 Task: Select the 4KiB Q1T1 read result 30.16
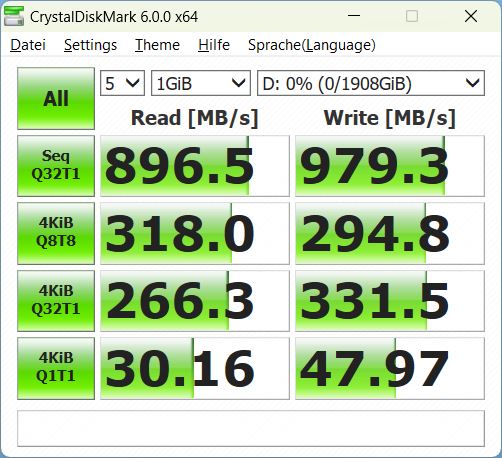tap(195, 368)
